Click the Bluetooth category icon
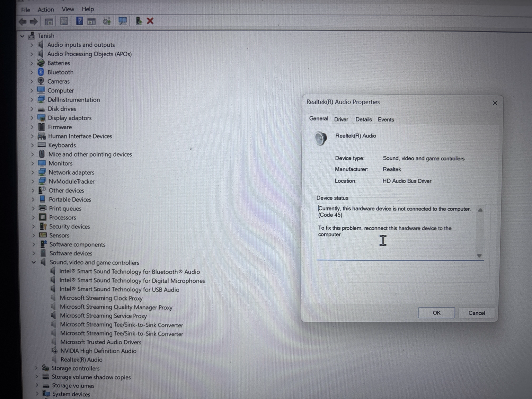The image size is (532, 399). [41, 72]
